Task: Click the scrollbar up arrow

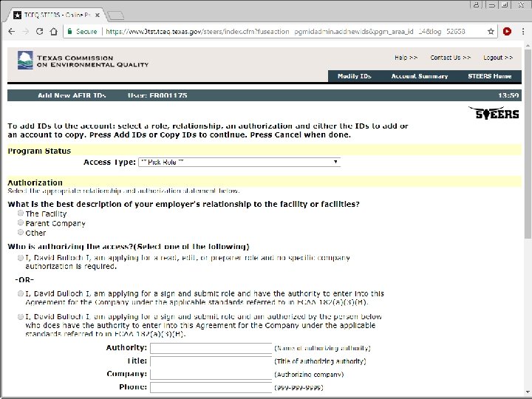Action: (528, 45)
